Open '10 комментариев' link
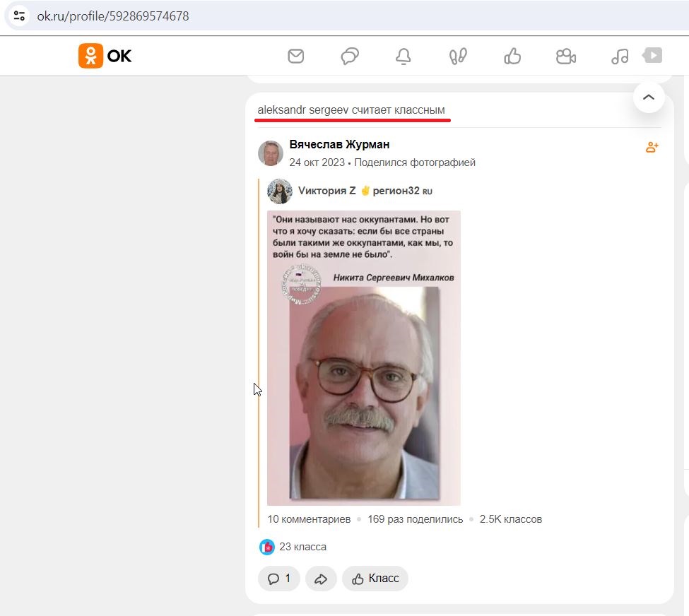689x616 pixels. point(309,519)
